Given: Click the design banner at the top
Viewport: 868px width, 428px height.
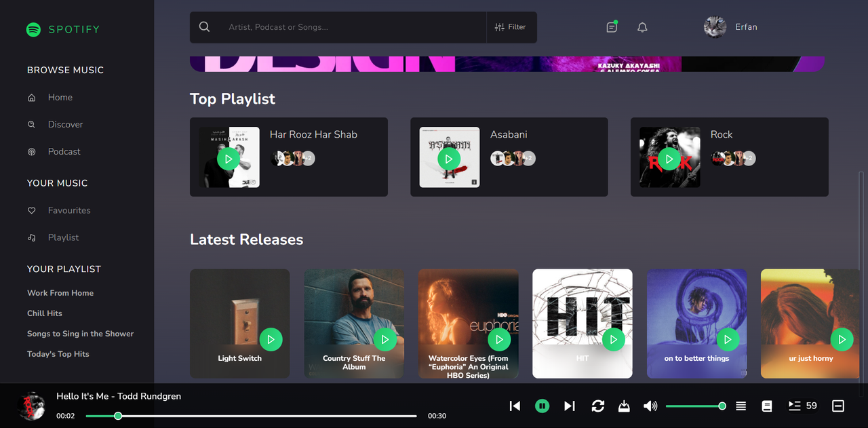Looking at the screenshot, I should (x=507, y=64).
